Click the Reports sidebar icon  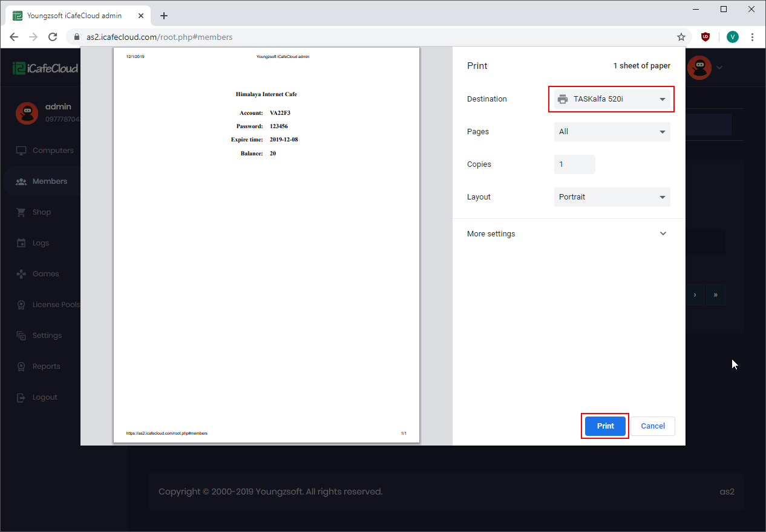(x=21, y=366)
